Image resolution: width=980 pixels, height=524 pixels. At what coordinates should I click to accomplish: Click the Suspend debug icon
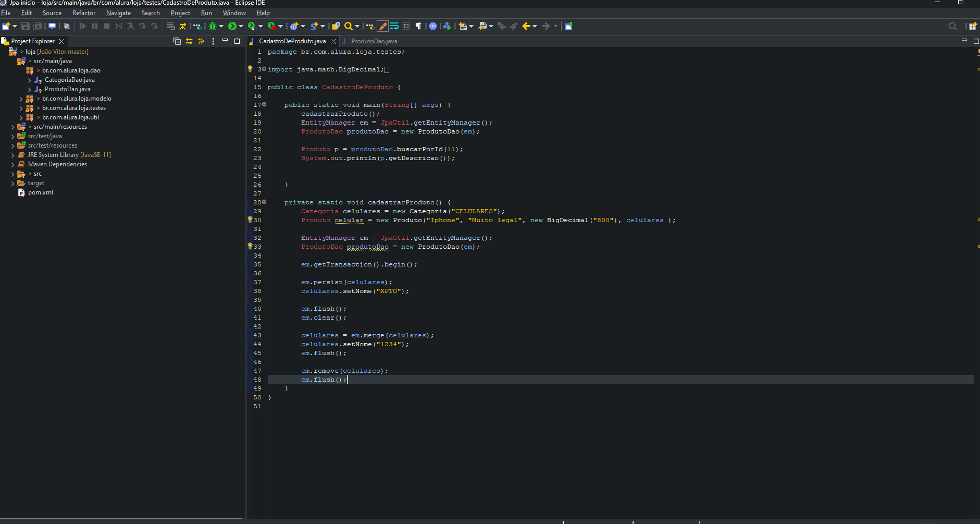pos(95,26)
